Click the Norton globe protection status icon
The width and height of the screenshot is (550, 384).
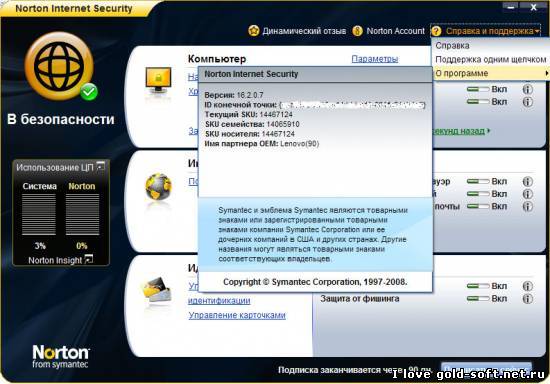[x=59, y=66]
